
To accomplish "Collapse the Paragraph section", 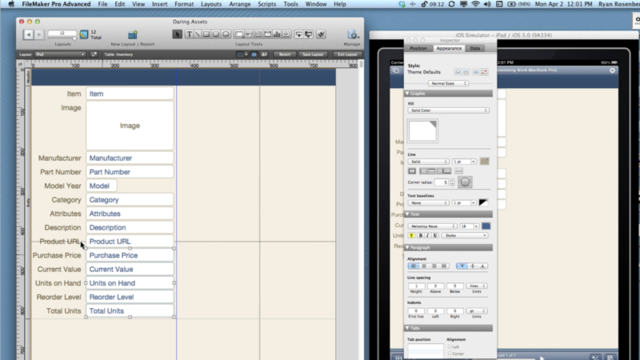I will 407,247.
